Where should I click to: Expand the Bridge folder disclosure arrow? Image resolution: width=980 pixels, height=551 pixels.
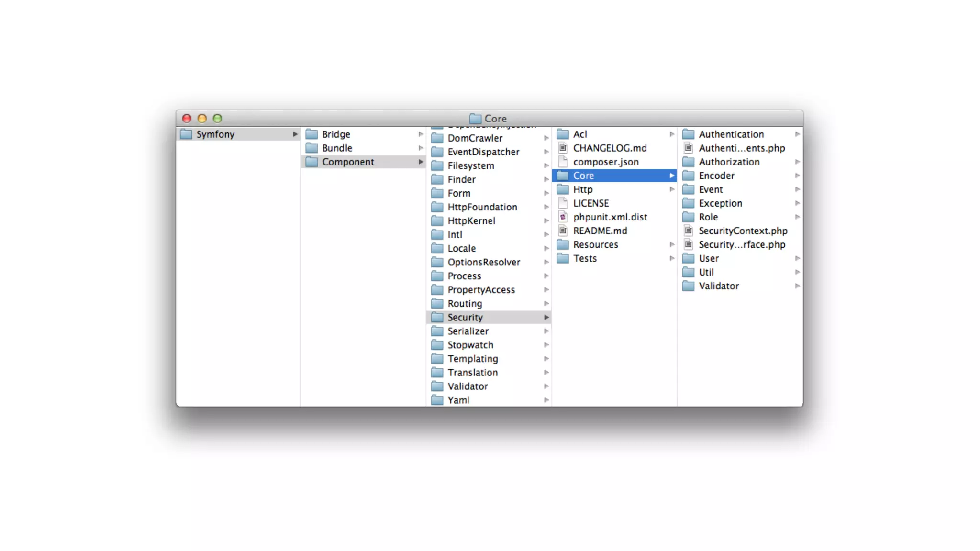coord(421,134)
